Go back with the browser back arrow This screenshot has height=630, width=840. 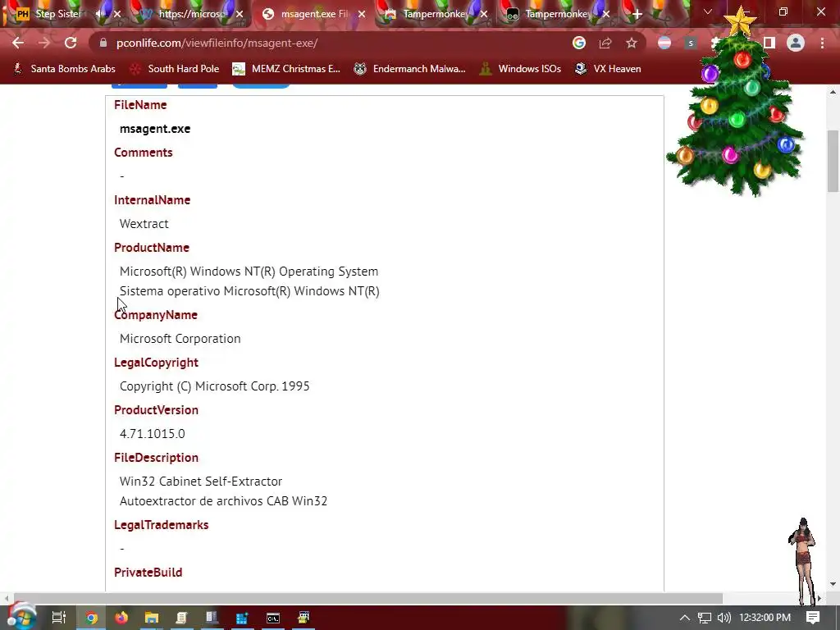(x=18, y=43)
